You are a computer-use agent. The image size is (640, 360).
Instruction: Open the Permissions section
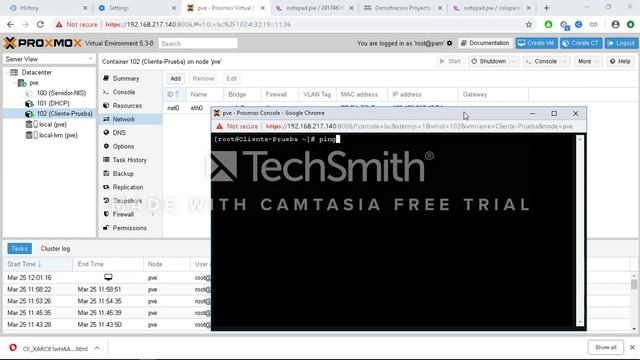coord(129,228)
